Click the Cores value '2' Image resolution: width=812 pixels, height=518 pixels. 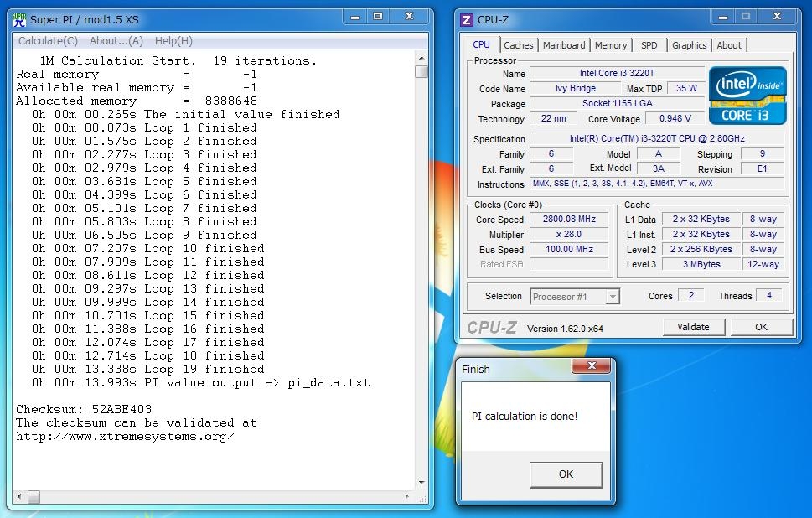click(690, 295)
